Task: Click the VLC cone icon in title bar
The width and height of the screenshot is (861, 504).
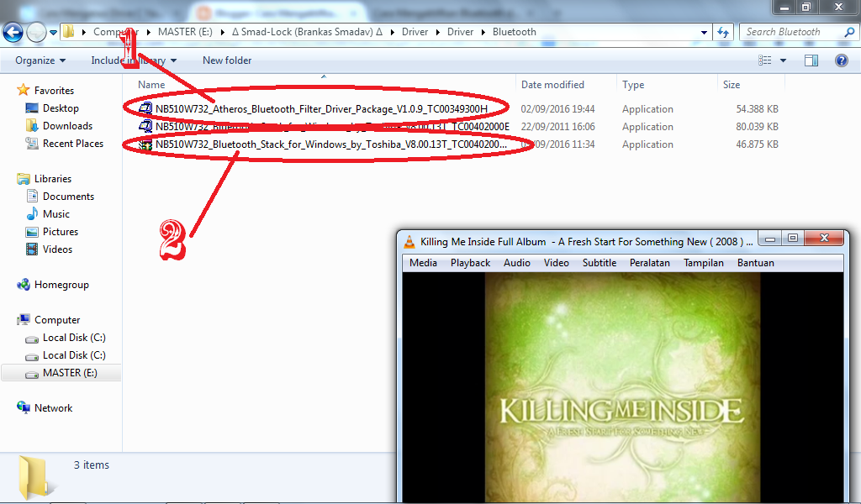Action: pyautogui.click(x=409, y=241)
